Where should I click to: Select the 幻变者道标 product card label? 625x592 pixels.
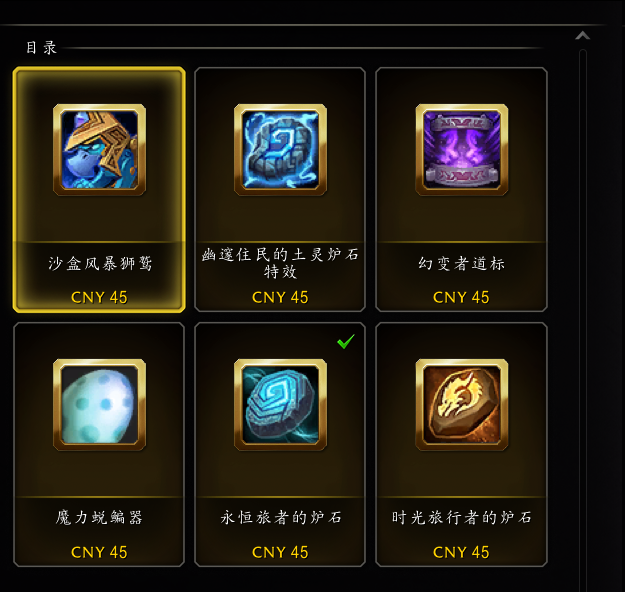pyautogui.click(x=462, y=264)
